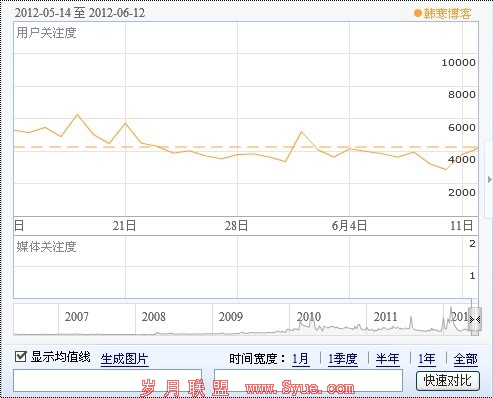Viewport: 493px width, 398px height.
Task: Click 2011 on the overview timeline
Action: pos(385,317)
